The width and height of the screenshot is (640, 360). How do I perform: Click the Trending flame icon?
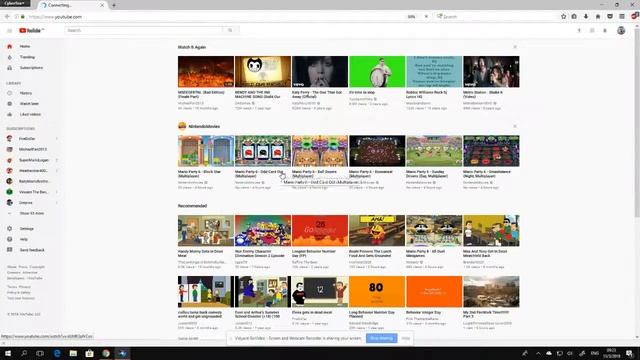[x=9, y=57]
